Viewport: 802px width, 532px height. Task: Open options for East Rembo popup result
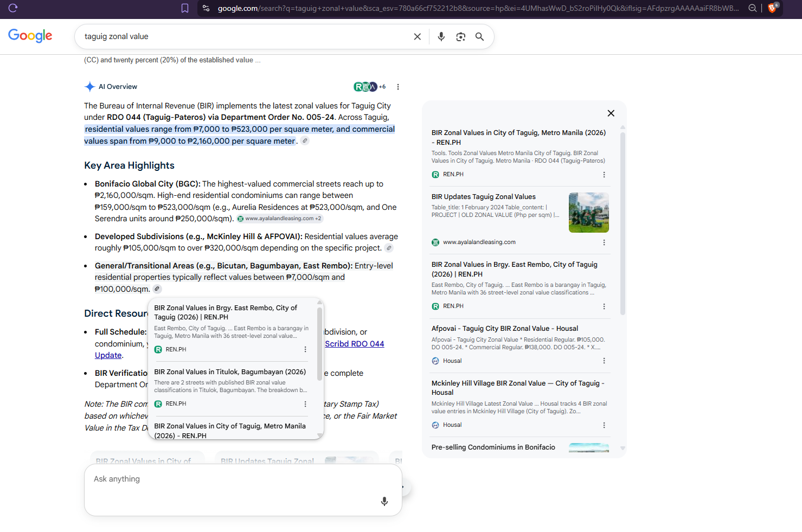pos(305,350)
